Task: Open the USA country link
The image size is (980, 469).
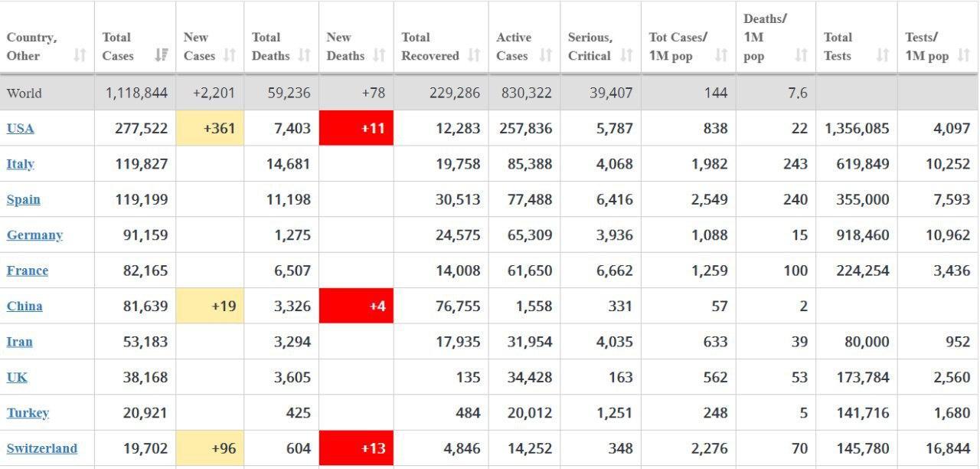Action: click(x=21, y=129)
